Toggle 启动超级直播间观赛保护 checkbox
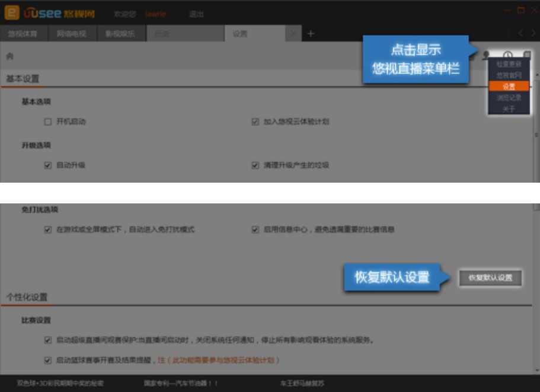 (48, 340)
